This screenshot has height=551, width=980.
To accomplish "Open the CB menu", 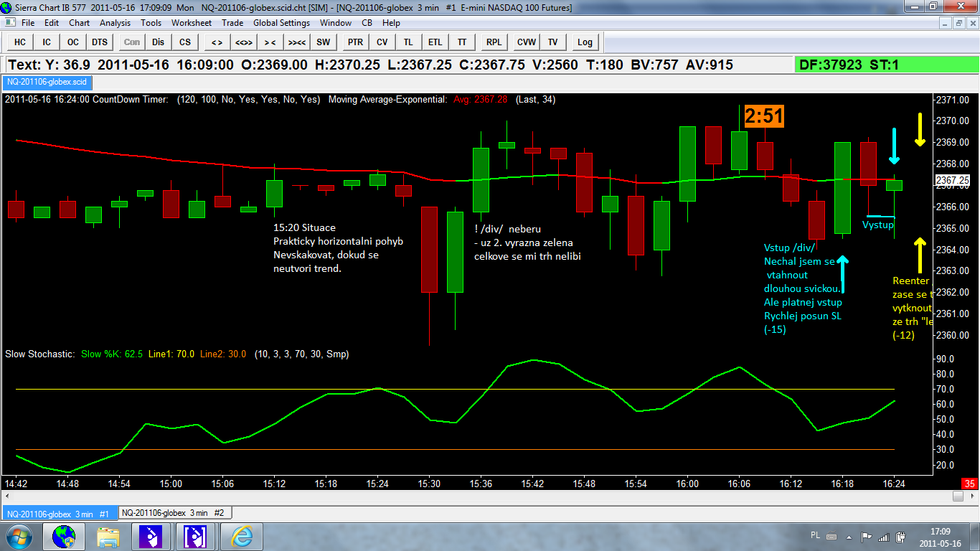I will pos(367,23).
